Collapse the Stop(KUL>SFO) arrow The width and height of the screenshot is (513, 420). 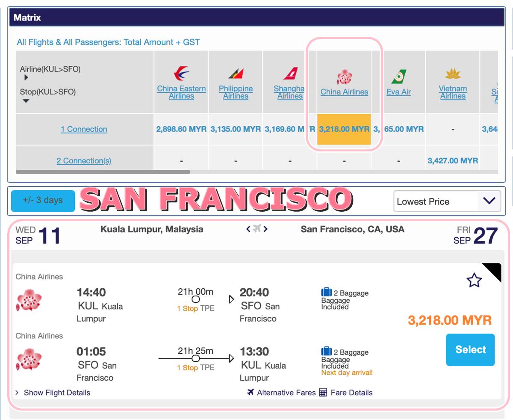click(26, 101)
